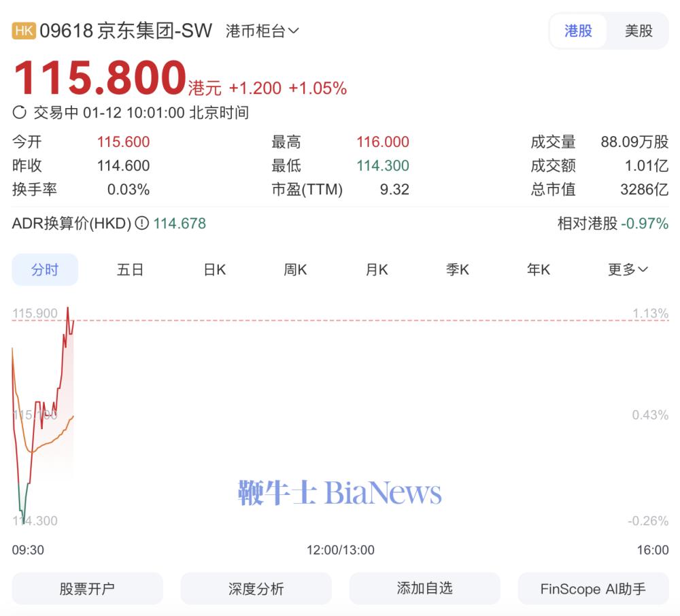
Task: Keep 分时 intraday chart selected
Action: click(45, 269)
